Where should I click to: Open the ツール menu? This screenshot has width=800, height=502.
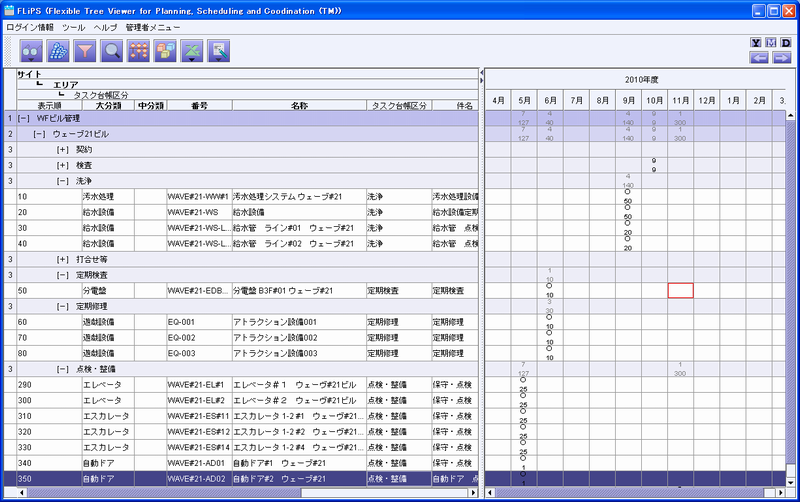pyautogui.click(x=73, y=28)
